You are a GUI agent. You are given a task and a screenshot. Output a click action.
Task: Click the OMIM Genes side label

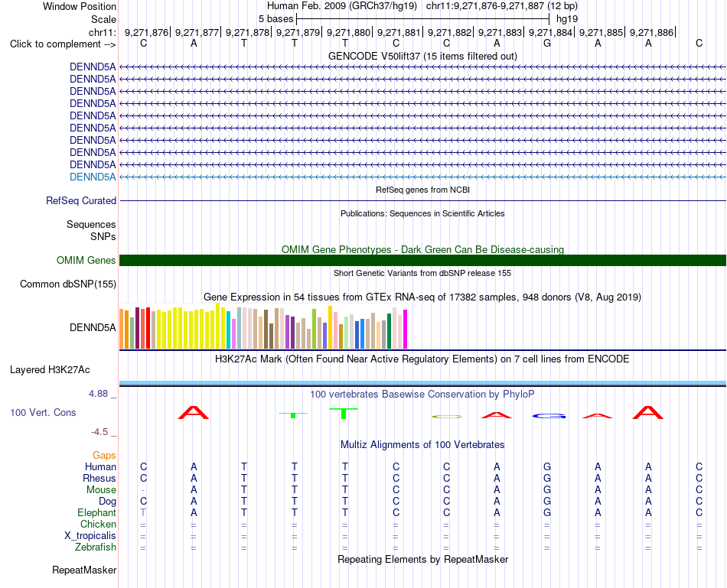click(x=86, y=261)
